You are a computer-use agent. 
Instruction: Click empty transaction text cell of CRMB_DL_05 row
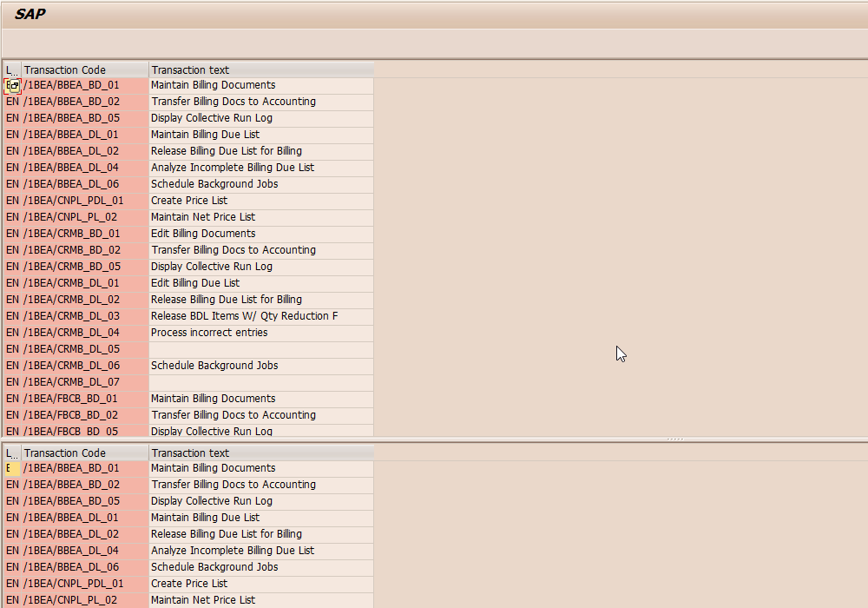point(261,349)
